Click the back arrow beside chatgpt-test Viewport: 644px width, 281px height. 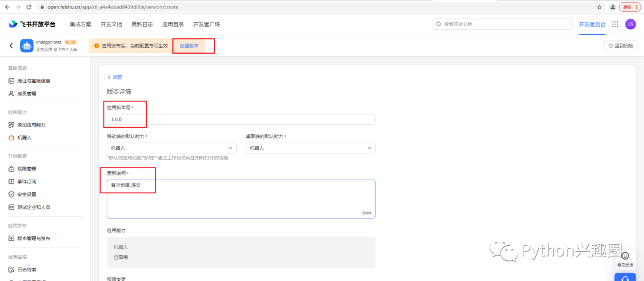click(x=11, y=45)
